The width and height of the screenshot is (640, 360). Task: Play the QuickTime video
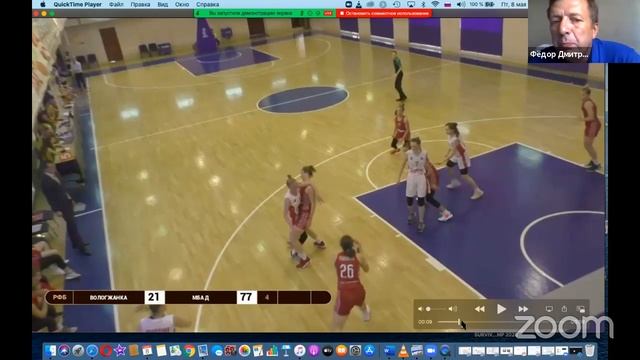(x=501, y=309)
